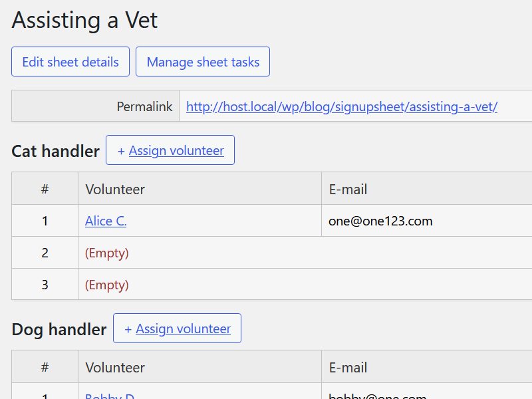Click the # column header in Dog handler table
Viewport: 532px width, 399px height.
tap(45, 367)
